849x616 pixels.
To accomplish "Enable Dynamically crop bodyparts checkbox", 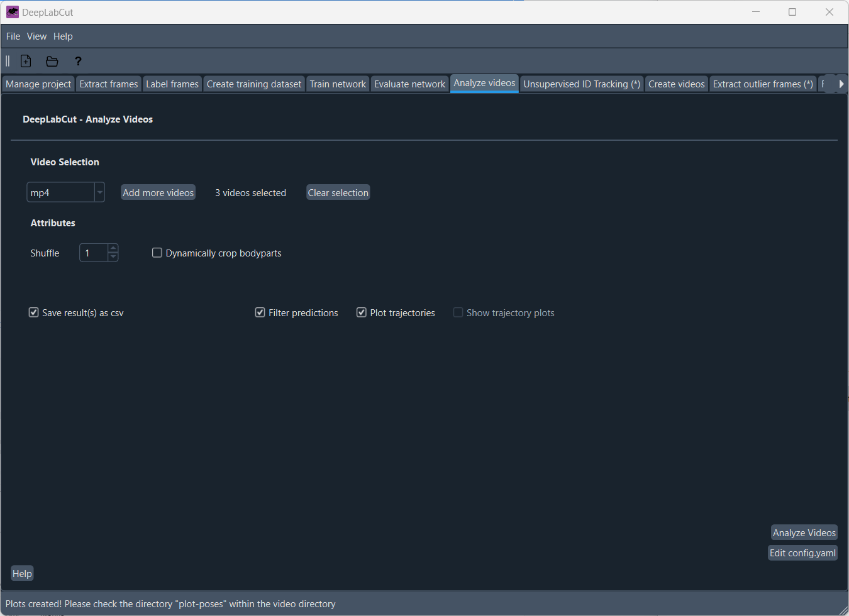I will coord(157,253).
